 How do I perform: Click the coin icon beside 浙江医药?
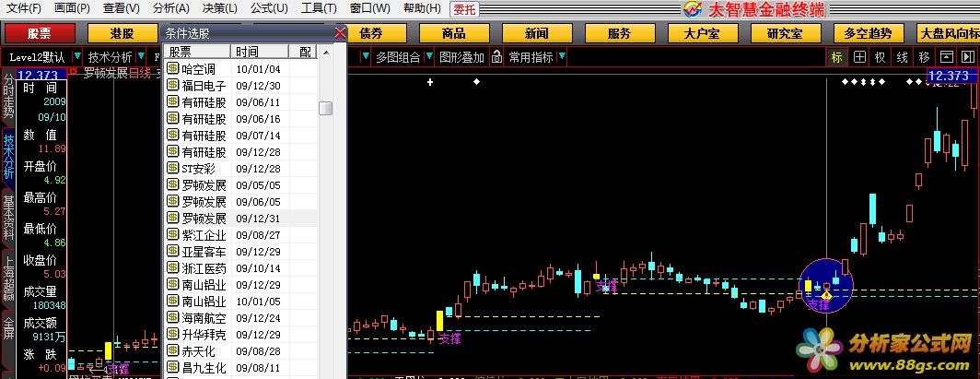[x=173, y=267]
